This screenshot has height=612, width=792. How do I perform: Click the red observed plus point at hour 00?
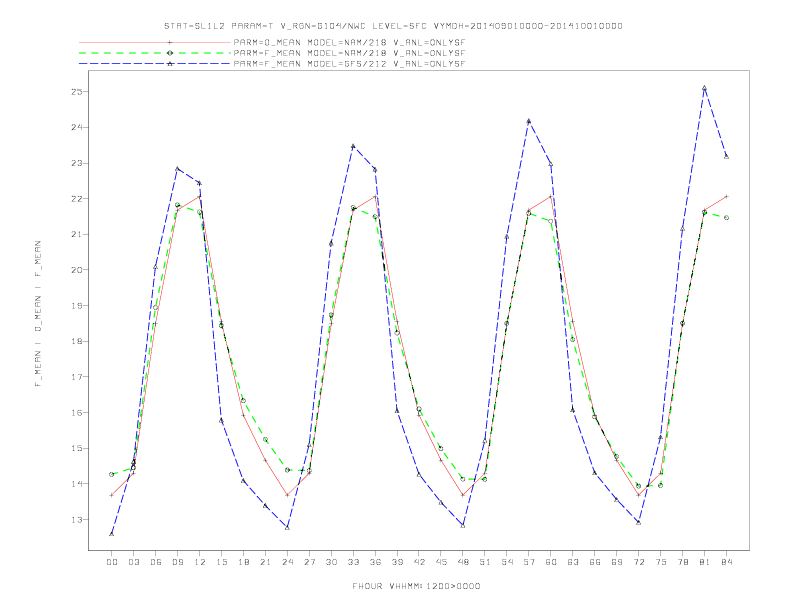pyautogui.click(x=112, y=495)
